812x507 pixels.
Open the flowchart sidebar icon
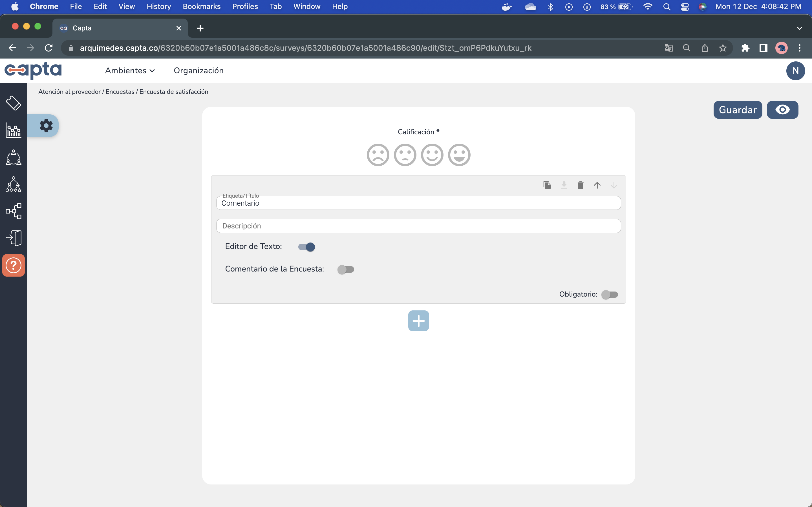(14, 211)
